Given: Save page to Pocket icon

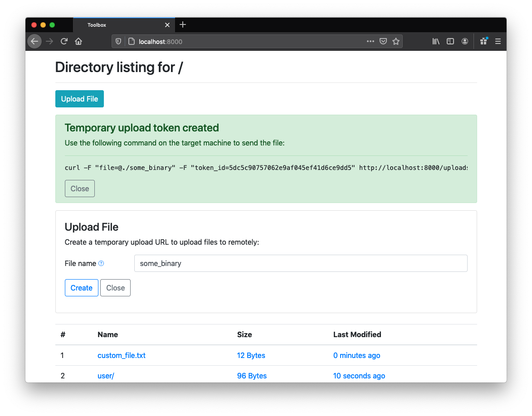Looking at the screenshot, I should tap(383, 41).
